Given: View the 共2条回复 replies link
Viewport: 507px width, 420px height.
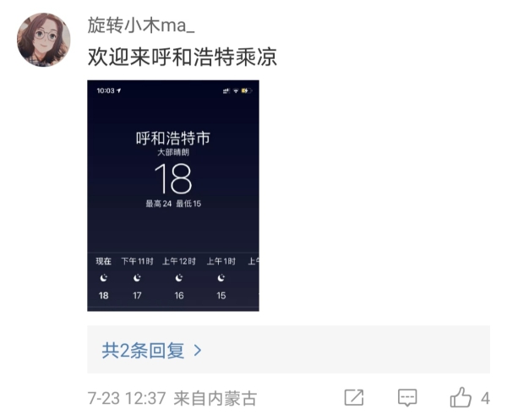Looking at the screenshot, I should click(143, 350).
